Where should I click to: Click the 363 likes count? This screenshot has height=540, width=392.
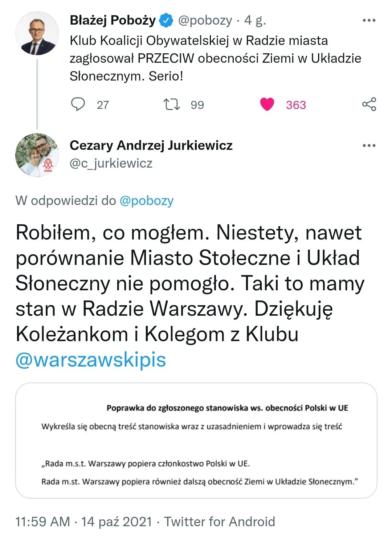click(296, 105)
